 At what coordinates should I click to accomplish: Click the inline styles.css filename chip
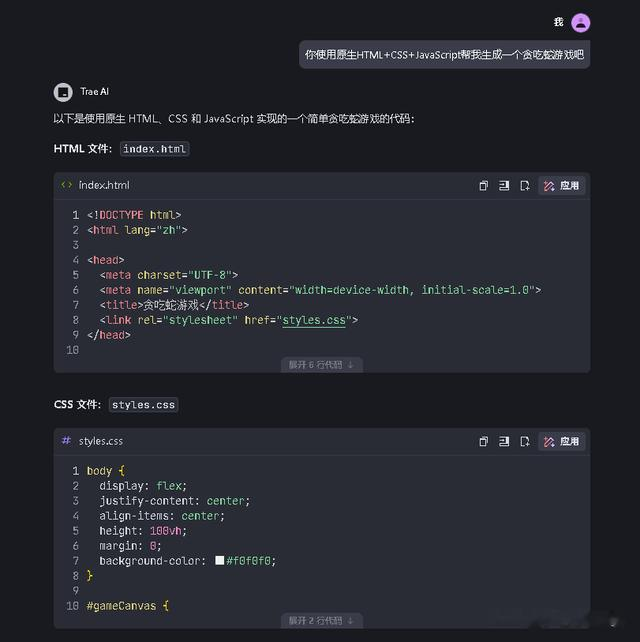pyautogui.click(x=143, y=405)
